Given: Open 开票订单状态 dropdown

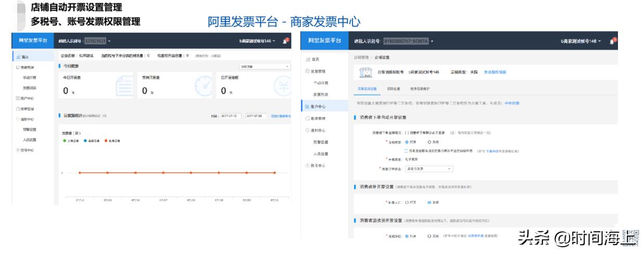Looking at the screenshot, I should coord(428,169).
